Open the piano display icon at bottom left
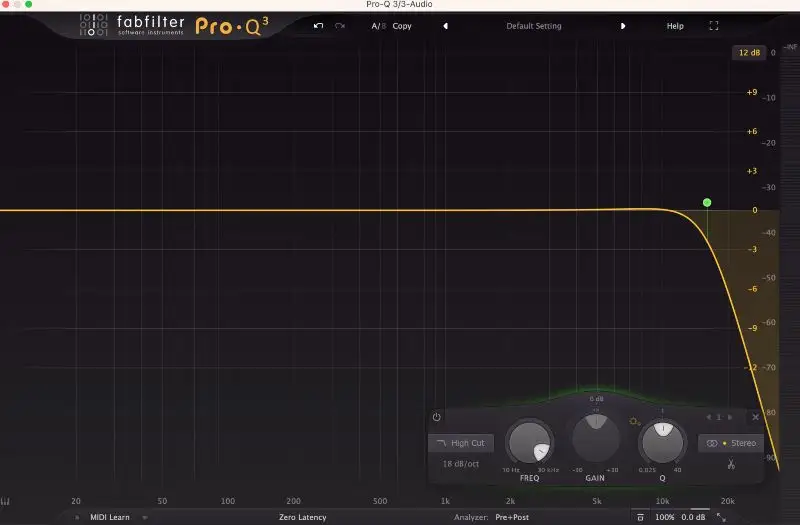The height and width of the screenshot is (525, 800). click(6, 501)
